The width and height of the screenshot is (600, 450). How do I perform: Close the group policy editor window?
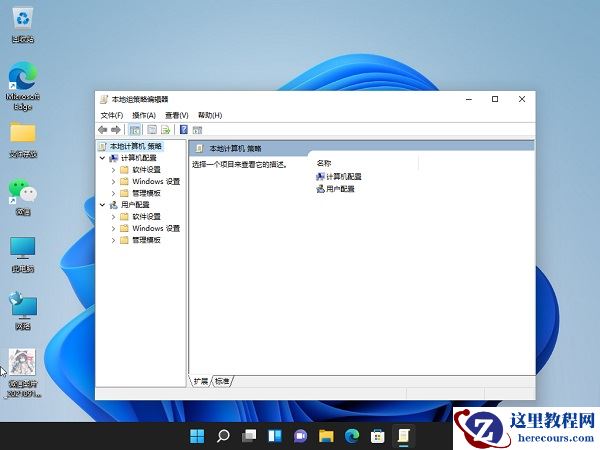522,99
